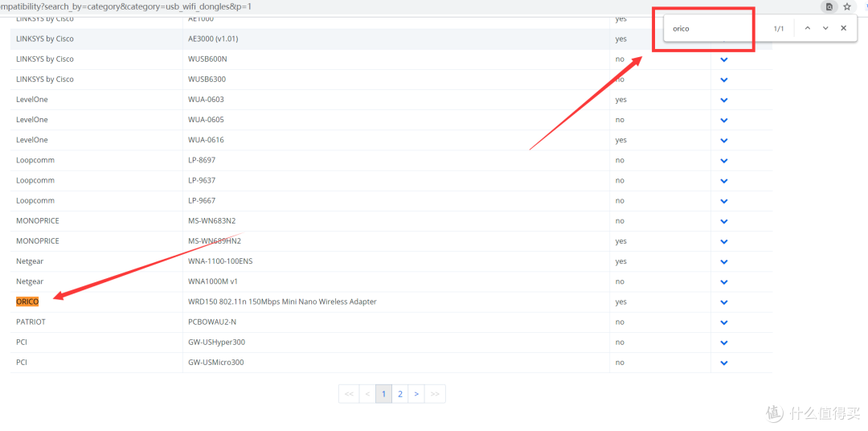This screenshot has height=431, width=868.
Task: Click the first-page double arrow in pagination
Action: [x=349, y=394]
